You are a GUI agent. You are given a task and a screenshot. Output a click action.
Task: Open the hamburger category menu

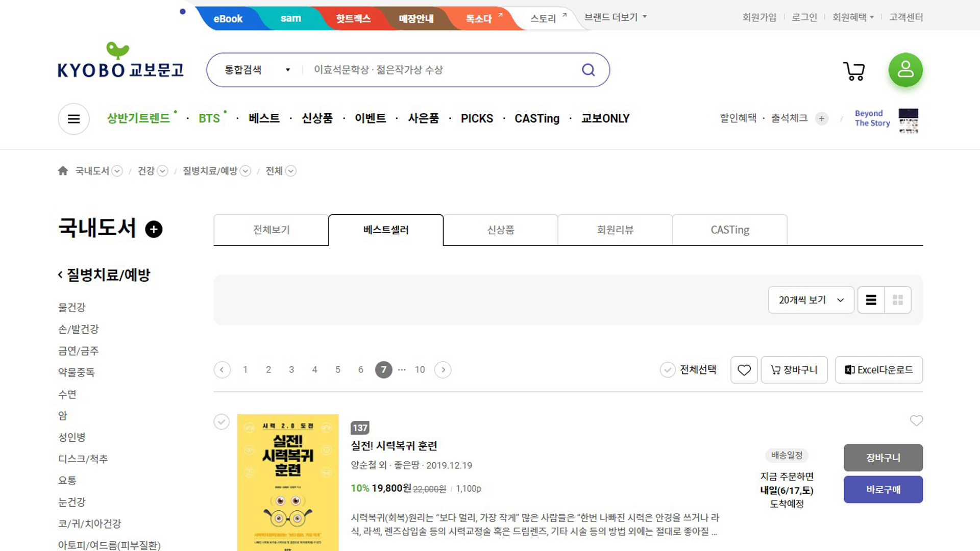point(73,119)
